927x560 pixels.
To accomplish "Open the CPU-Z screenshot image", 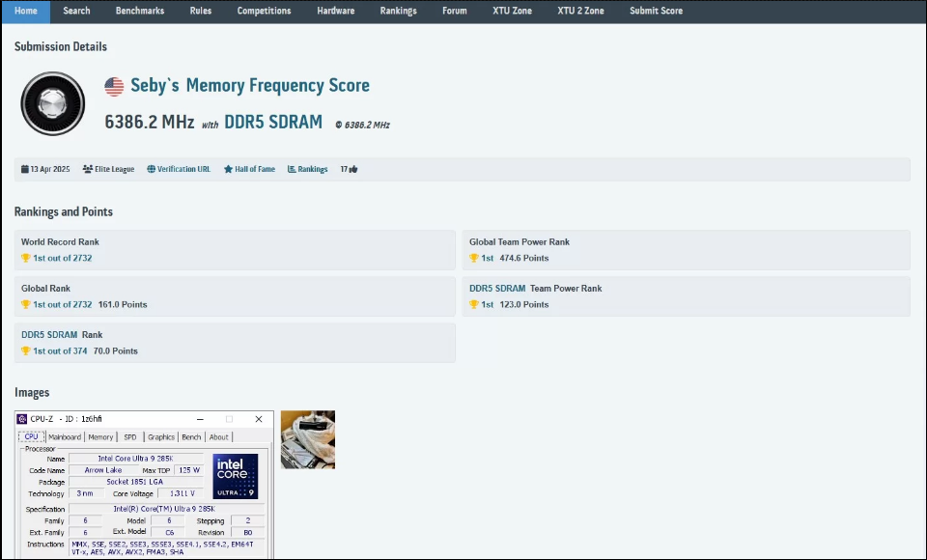I will click(144, 485).
